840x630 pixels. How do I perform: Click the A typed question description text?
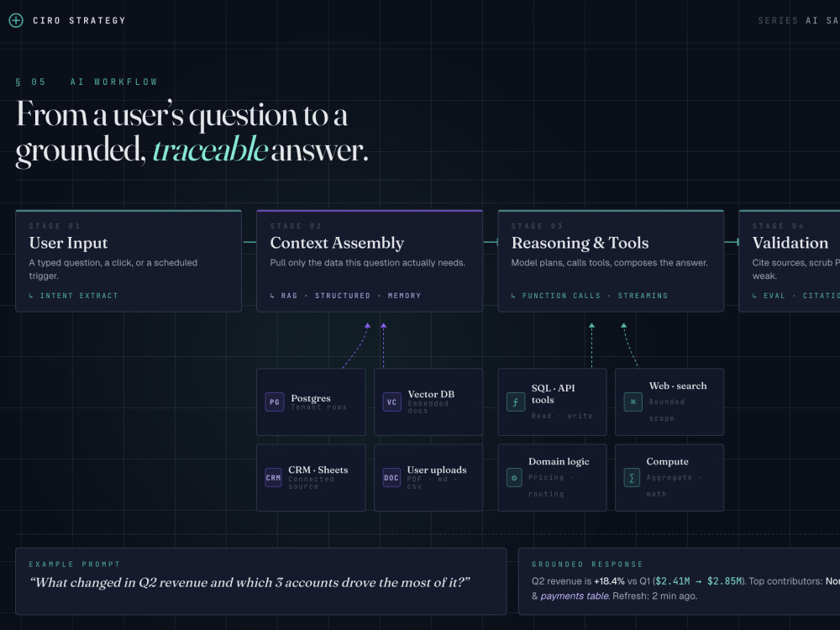[113, 270]
